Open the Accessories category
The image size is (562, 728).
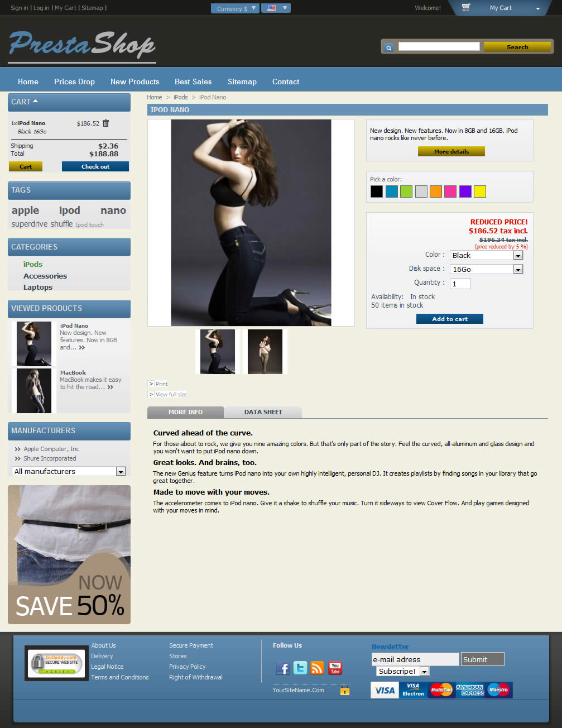(x=45, y=276)
